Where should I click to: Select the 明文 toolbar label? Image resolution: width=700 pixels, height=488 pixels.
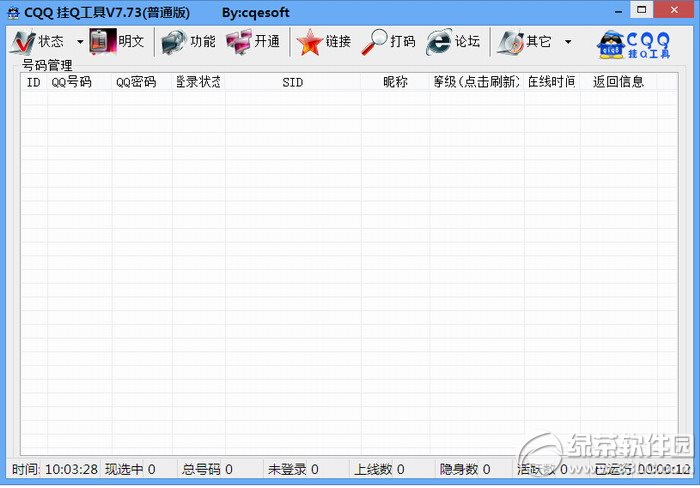click(x=131, y=42)
